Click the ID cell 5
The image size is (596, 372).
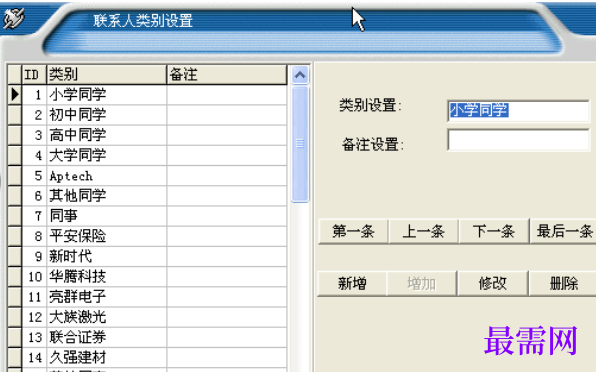[x=34, y=176]
